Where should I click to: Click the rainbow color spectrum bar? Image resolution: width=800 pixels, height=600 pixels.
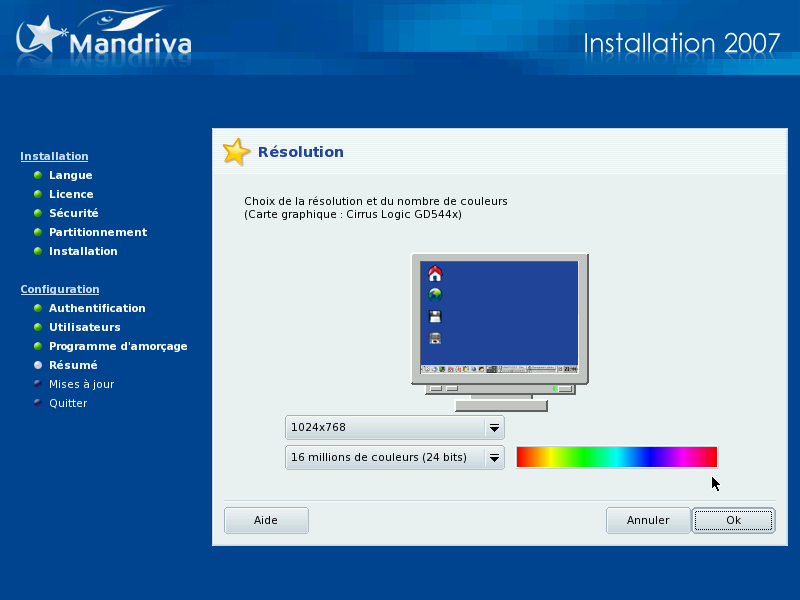[x=616, y=457]
